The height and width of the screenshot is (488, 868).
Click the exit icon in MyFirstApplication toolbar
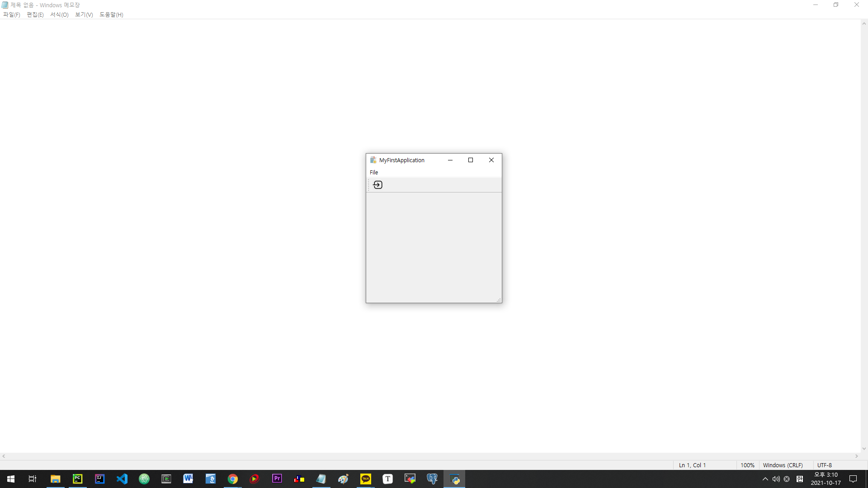click(377, 185)
